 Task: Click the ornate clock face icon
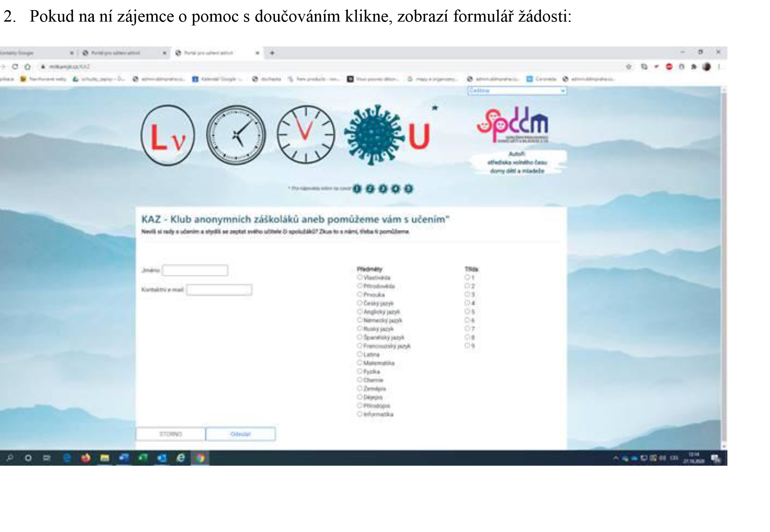tap(236, 135)
